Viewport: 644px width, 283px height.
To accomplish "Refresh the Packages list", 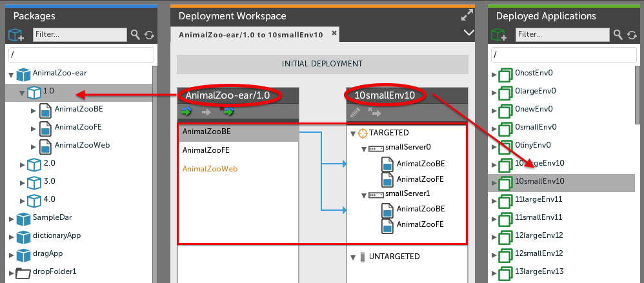I will [149, 34].
